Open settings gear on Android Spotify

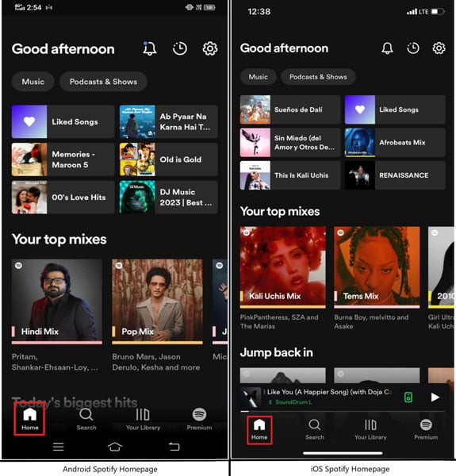(210, 48)
